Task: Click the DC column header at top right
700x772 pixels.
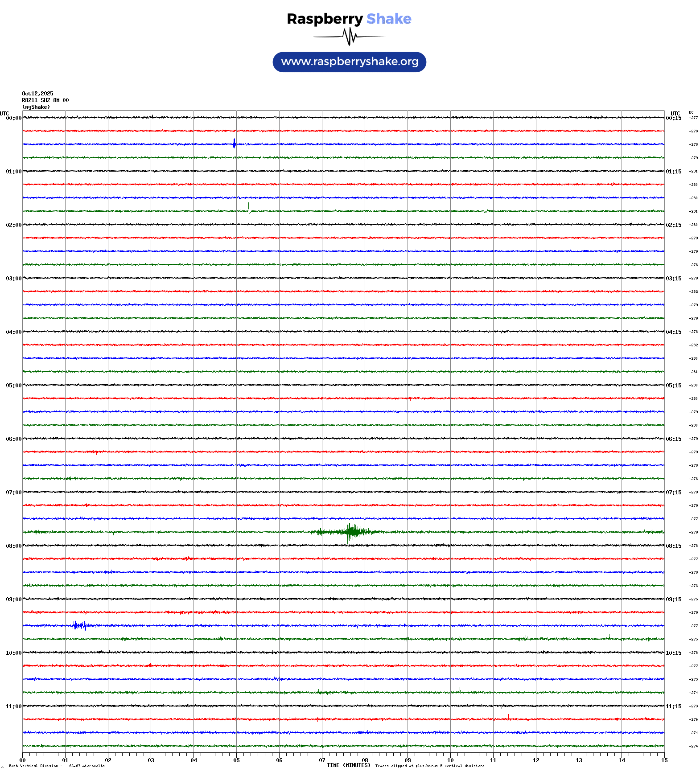Action: coord(691,113)
